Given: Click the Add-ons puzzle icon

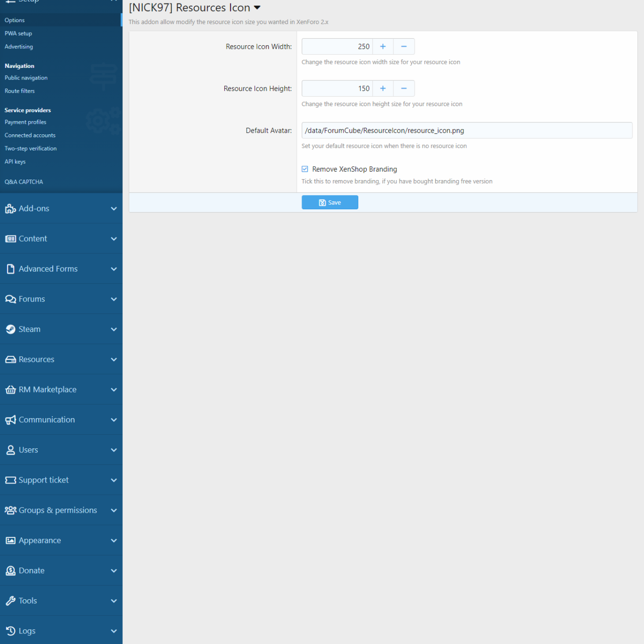Looking at the screenshot, I should tap(11, 209).
